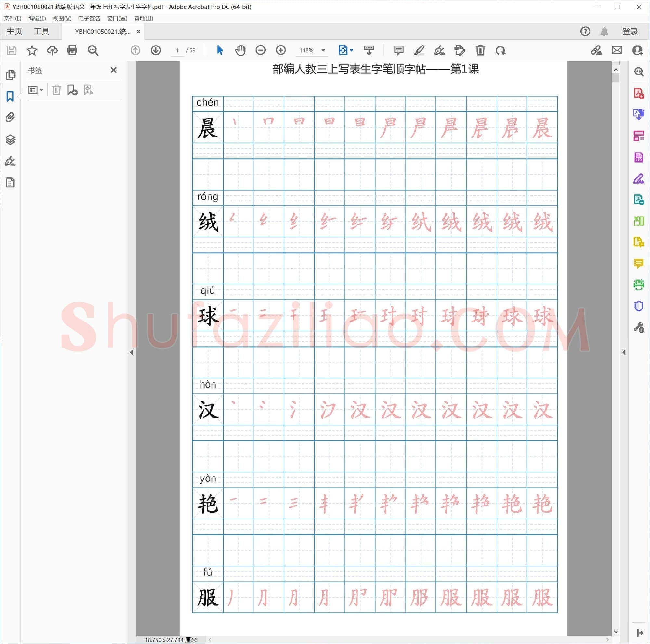Activate the Hand pan tool
Image resolution: width=650 pixels, height=644 pixels.
coord(240,50)
